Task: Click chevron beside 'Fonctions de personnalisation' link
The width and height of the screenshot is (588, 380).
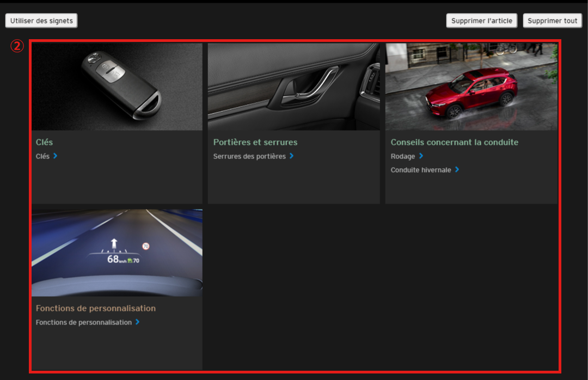Action: (x=138, y=322)
